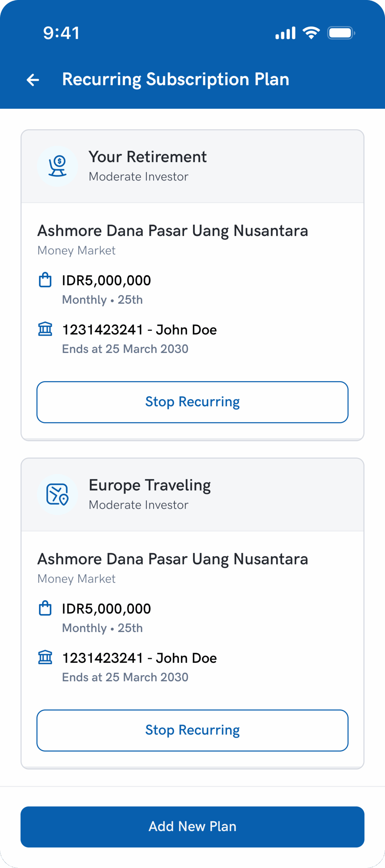
Task: Tap the Recurring Subscription Plan title
Action: (x=176, y=79)
